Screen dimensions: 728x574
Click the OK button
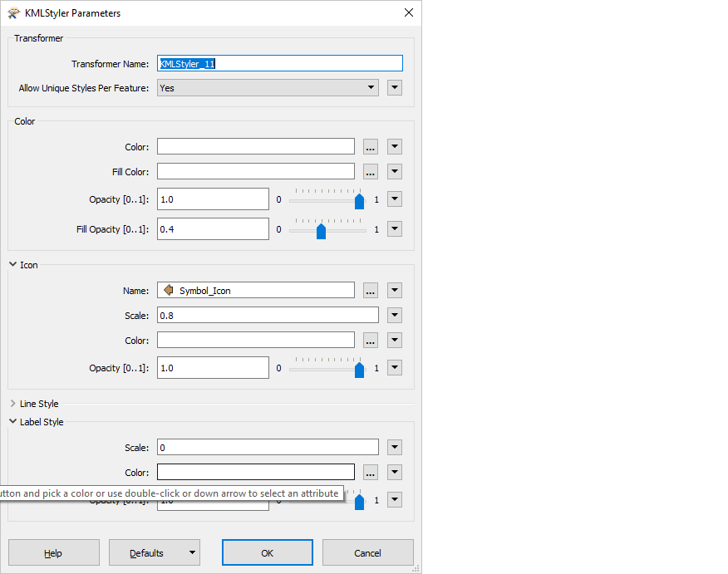click(267, 553)
